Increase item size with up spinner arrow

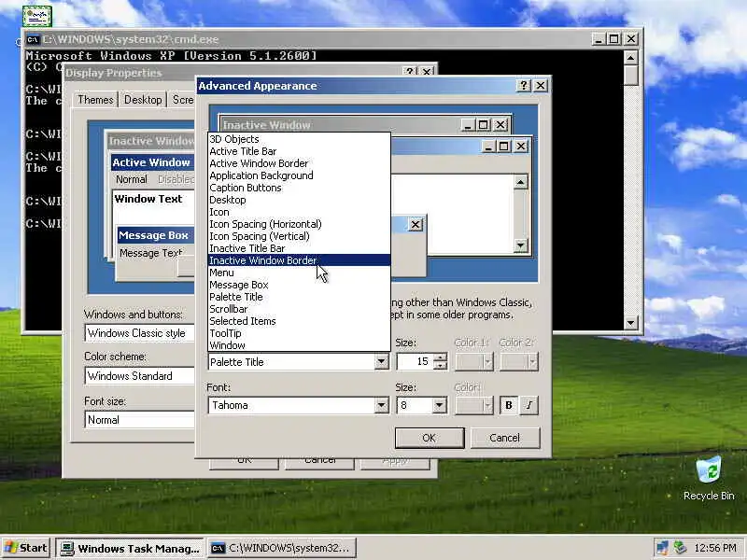(x=441, y=357)
